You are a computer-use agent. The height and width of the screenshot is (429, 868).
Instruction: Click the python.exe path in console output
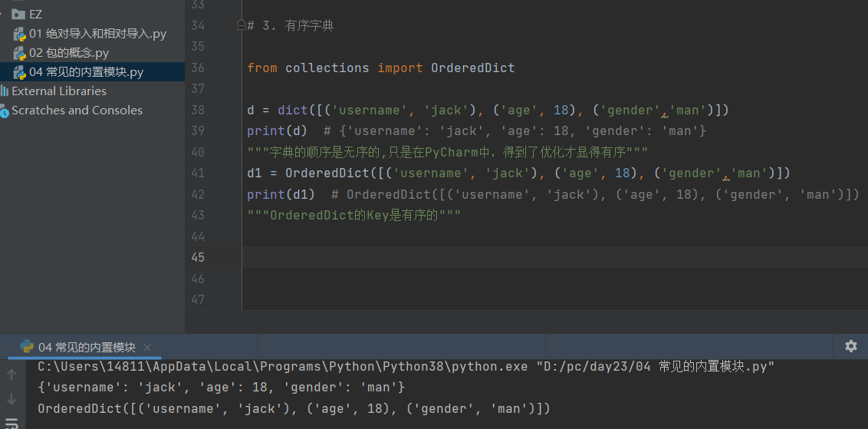(284, 367)
